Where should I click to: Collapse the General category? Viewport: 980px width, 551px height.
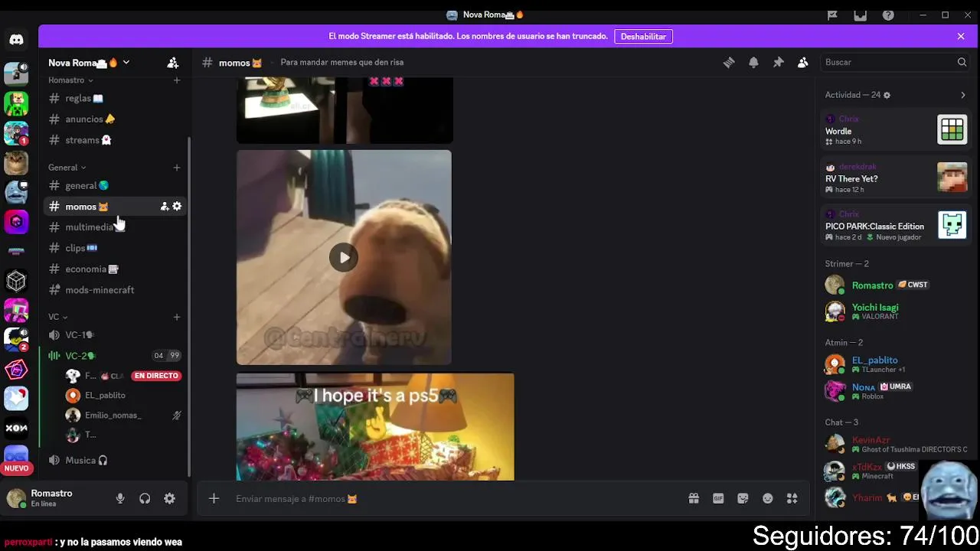coord(67,168)
